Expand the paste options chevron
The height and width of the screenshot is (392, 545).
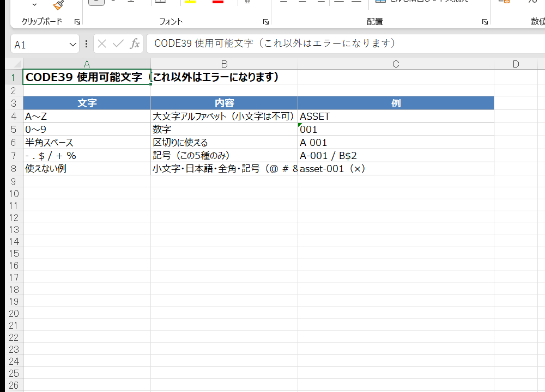tap(34, 4)
